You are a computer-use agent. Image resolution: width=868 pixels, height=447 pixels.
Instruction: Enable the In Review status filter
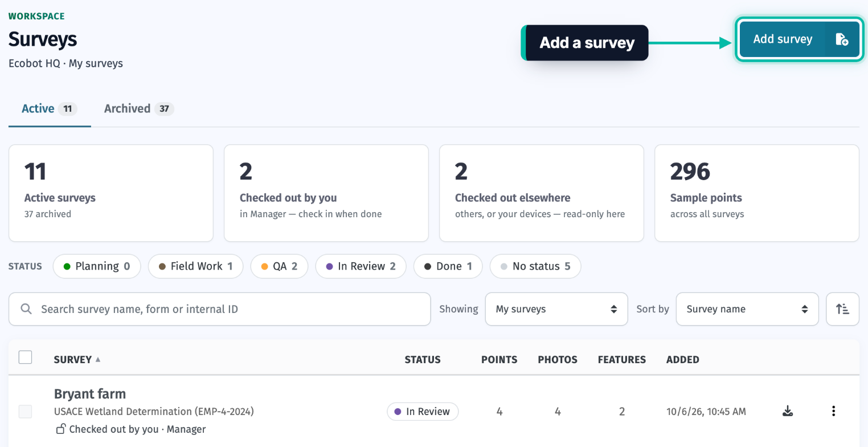point(361,266)
